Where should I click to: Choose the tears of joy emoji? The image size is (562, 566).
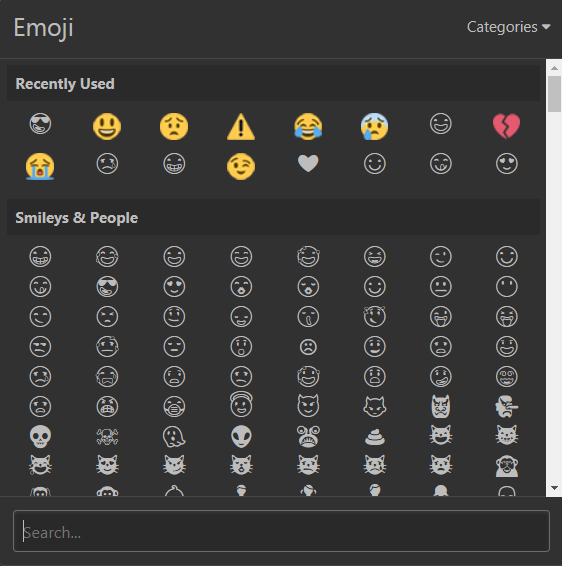308,126
